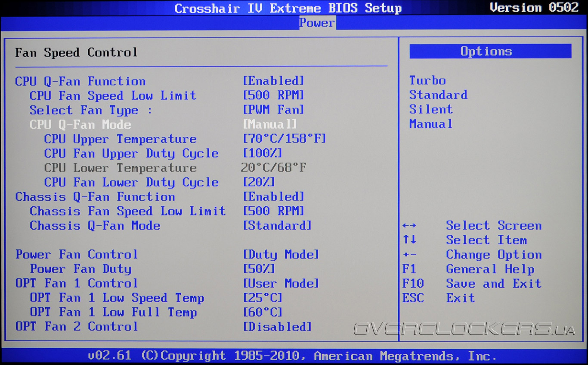The height and width of the screenshot is (365, 588).
Task: Click the Options panel header
Action: coord(490,51)
